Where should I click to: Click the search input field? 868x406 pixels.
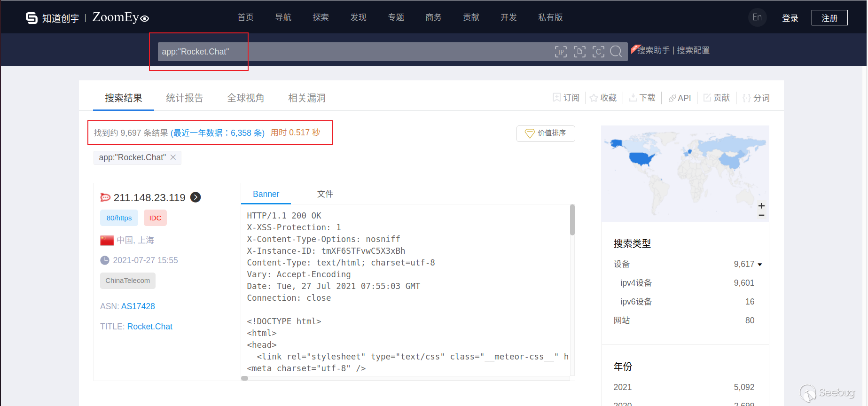tap(355, 52)
